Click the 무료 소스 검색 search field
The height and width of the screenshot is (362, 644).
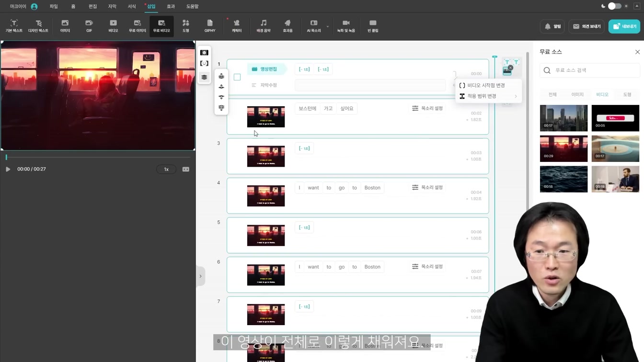coord(590,70)
